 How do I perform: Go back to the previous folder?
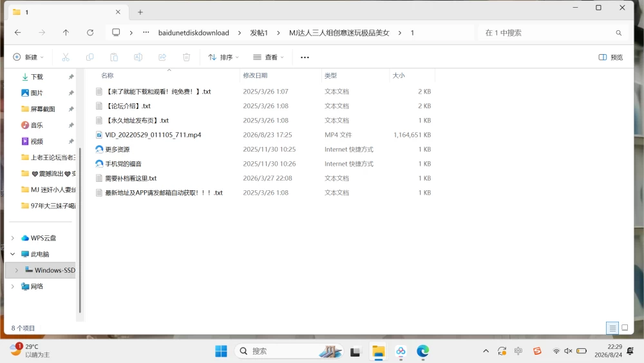point(17,32)
